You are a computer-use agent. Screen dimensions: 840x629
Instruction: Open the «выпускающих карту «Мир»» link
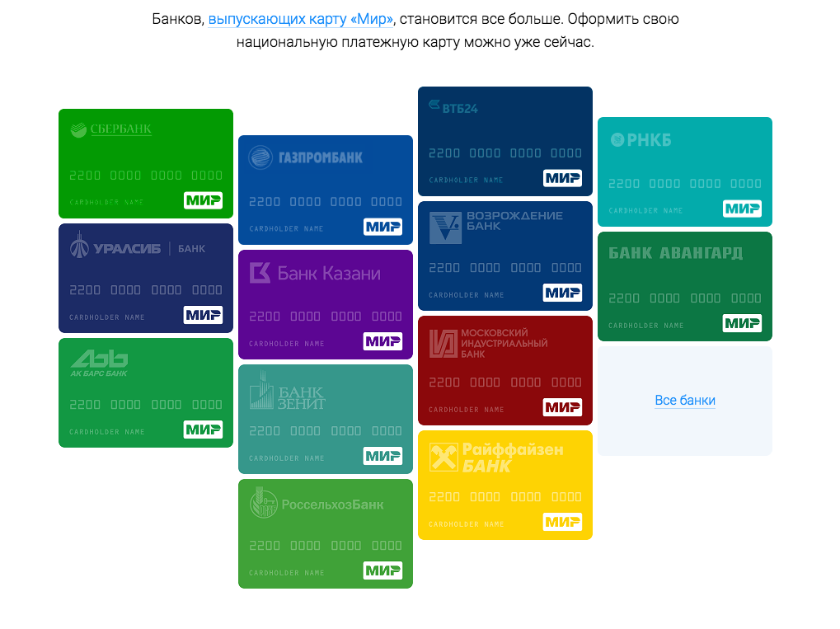click(301, 19)
